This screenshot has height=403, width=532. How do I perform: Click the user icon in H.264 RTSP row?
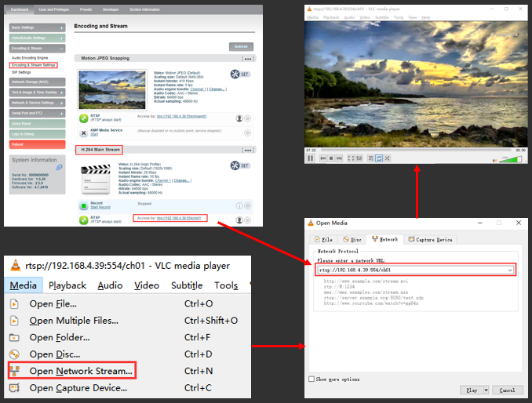click(x=239, y=220)
